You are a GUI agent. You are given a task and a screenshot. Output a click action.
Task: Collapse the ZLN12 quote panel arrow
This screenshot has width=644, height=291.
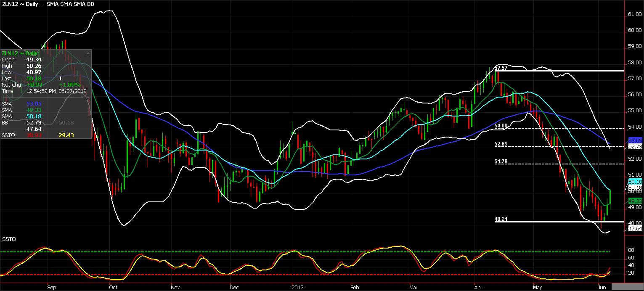coord(88,53)
